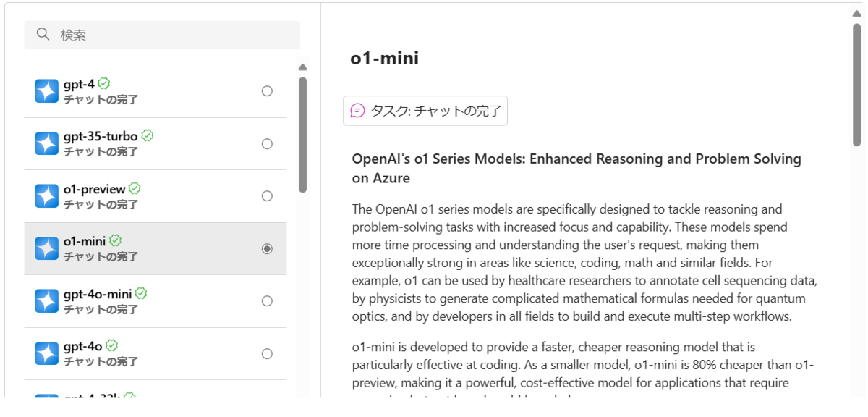Select the gpt-4 radio button
868x417 pixels.
[x=267, y=91]
